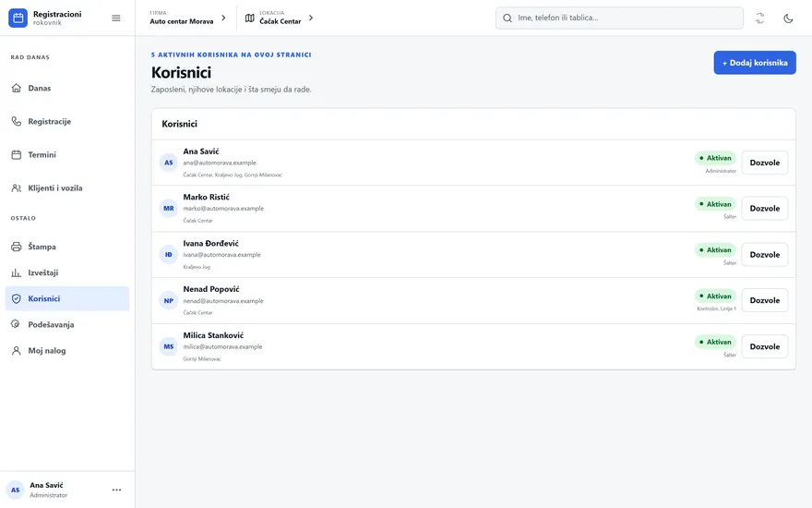The image size is (812, 508).
Task: Click email ivana@automorava.example
Action: (221, 255)
